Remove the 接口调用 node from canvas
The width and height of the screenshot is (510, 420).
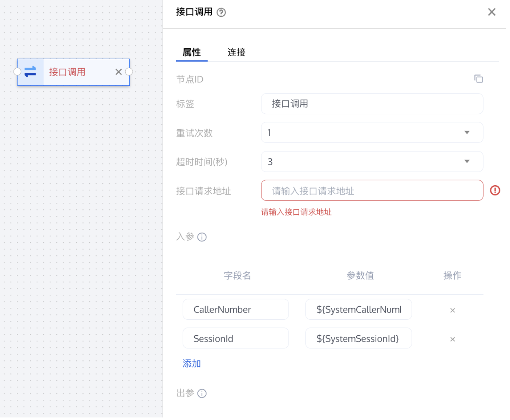coord(118,72)
